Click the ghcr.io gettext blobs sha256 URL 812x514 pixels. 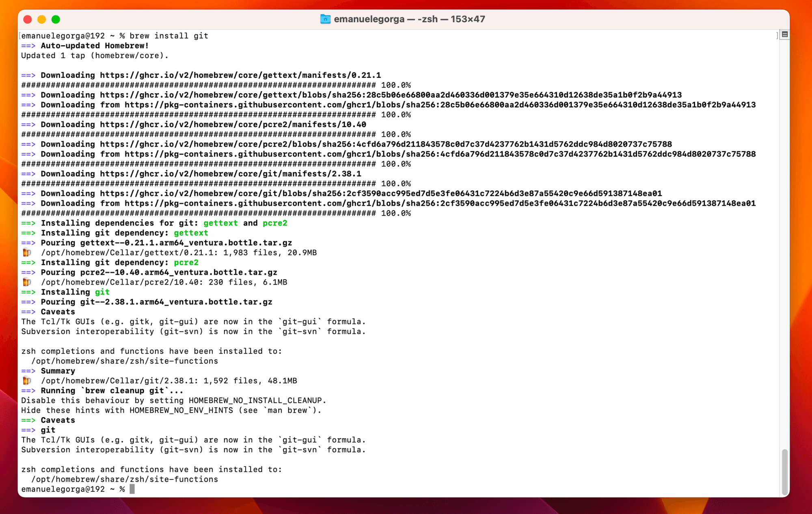[391, 95]
